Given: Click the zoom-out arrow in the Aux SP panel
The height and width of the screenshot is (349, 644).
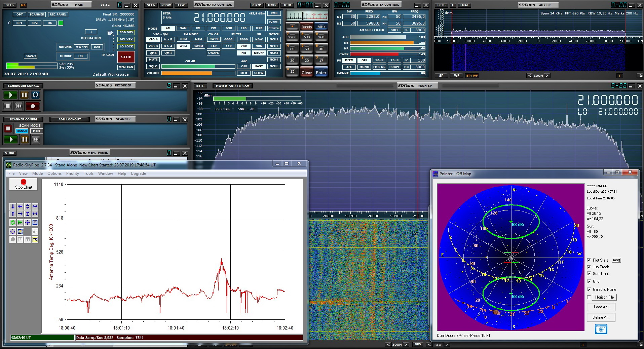Looking at the screenshot, I should pos(529,76).
